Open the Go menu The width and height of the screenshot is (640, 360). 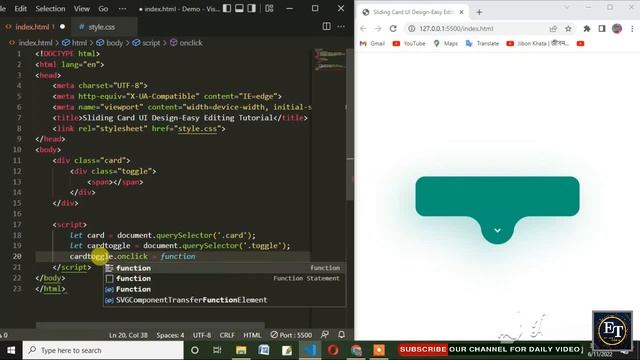[x=103, y=9]
